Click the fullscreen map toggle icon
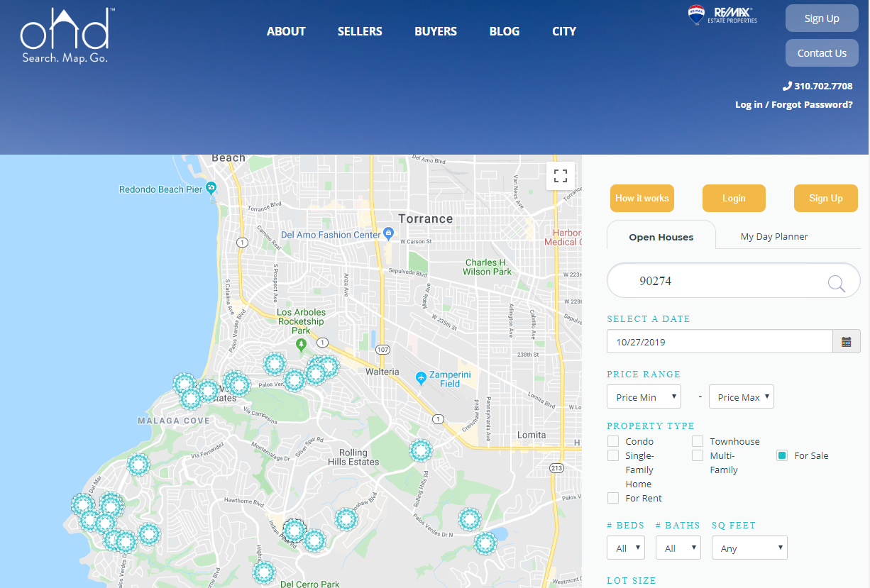The height and width of the screenshot is (588, 870). 560,176
